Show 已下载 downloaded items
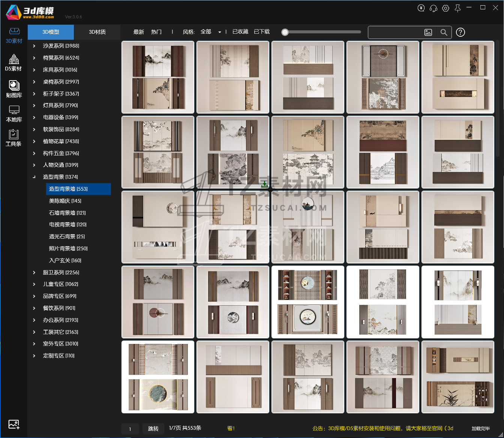 click(x=262, y=32)
